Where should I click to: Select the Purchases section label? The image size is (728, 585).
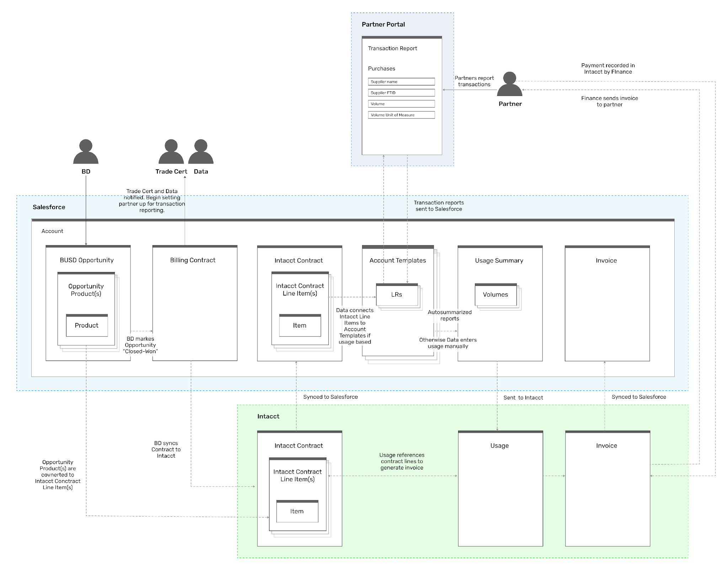coord(381,69)
